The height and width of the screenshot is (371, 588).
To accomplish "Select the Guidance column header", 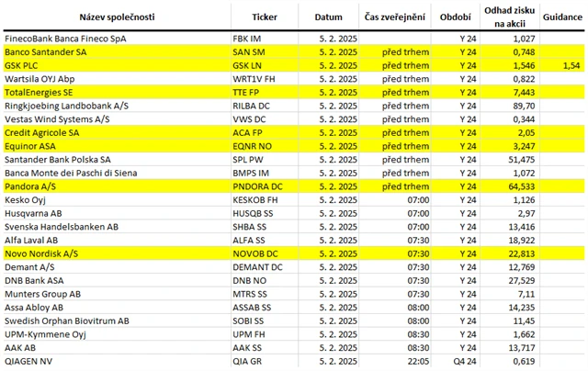I will tap(562, 17).
